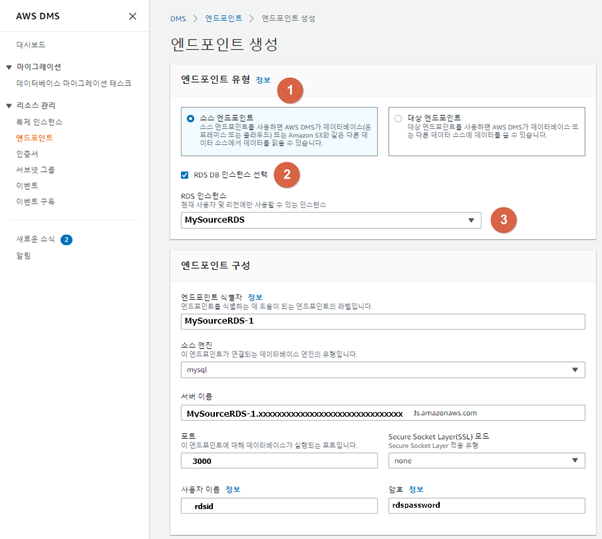
Task: Click the 암호 field with rdspassword
Action: click(x=487, y=506)
